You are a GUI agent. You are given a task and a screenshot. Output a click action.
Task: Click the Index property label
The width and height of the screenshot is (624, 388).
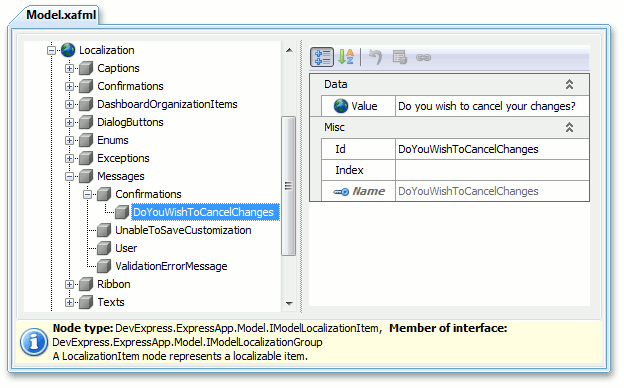tap(349, 170)
